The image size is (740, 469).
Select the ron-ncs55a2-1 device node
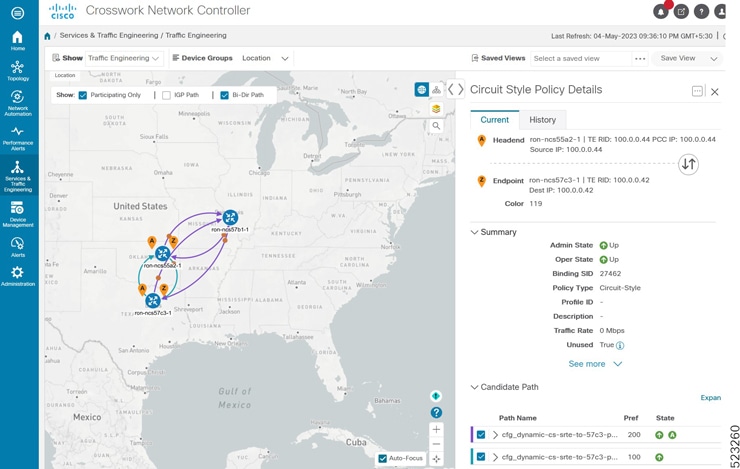(x=162, y=253)
